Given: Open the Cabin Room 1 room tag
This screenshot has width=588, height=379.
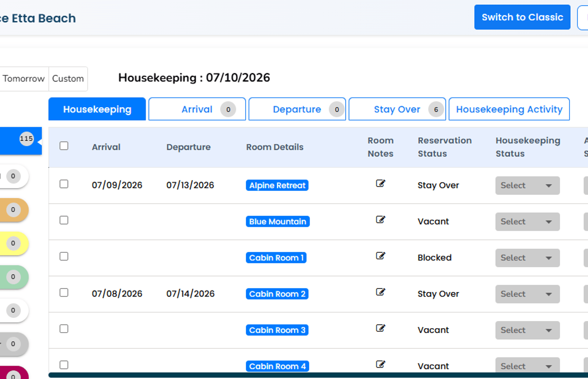Looking at the screenshot, I should [276, 258].
